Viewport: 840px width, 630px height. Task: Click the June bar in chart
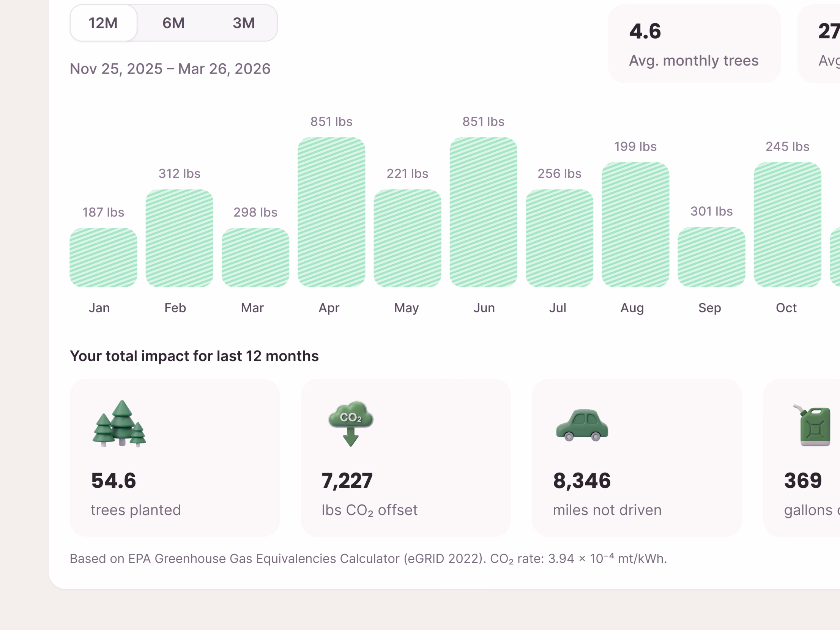[484, 212]
